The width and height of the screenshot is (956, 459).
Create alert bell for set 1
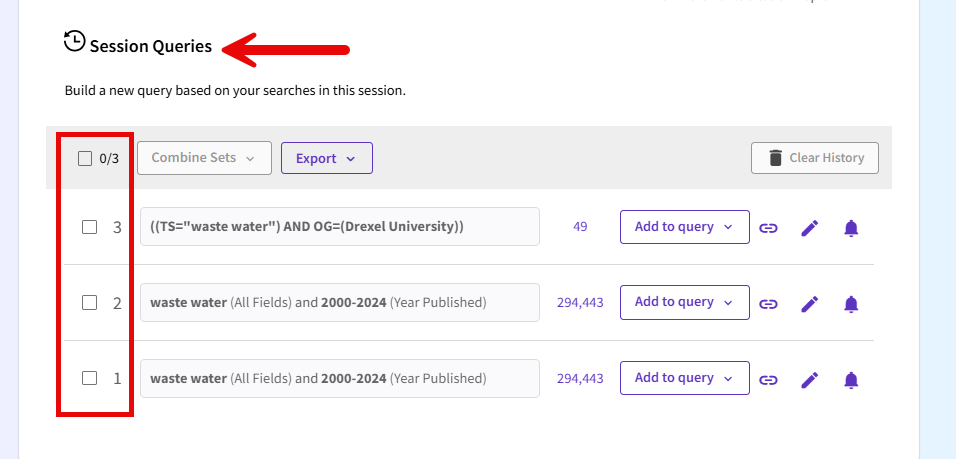(851, 379)
